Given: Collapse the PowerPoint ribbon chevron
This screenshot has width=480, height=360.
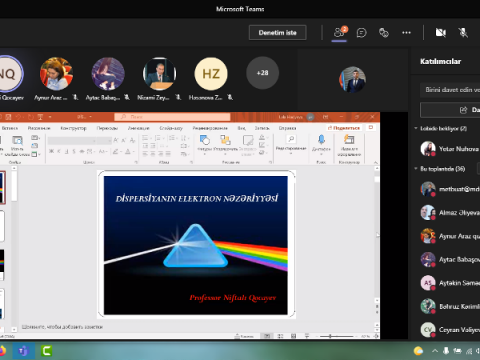Looking at the screenshot, I should pos(375,162).
